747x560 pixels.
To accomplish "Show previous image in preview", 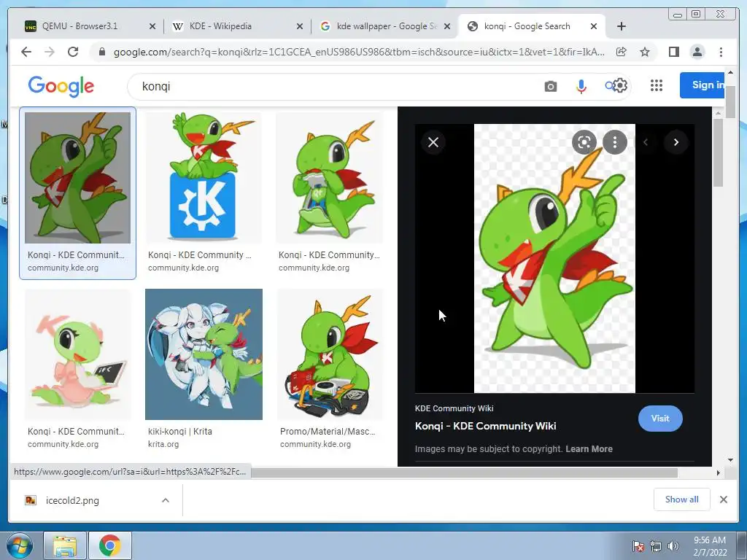I will pos(646,142).
